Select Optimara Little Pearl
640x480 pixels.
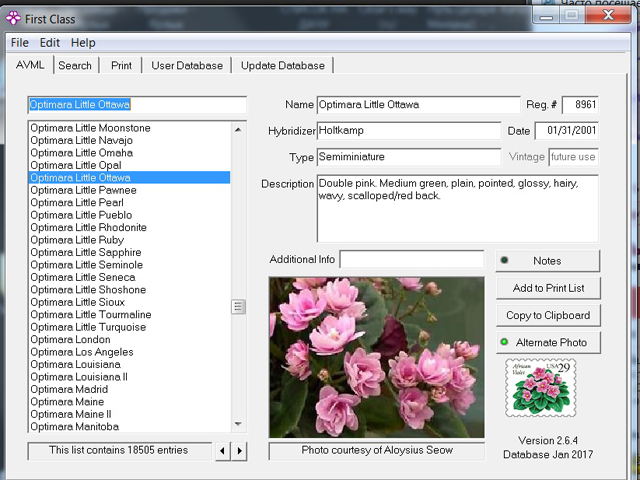point(130,202)
